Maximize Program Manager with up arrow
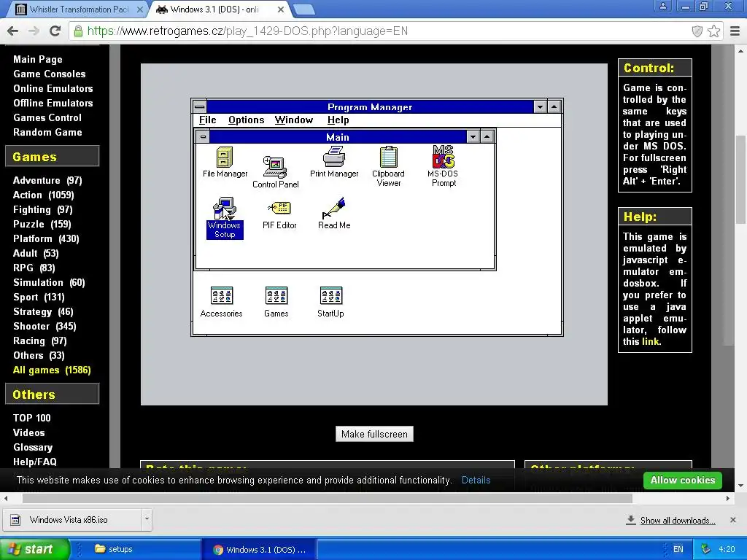747x560 pixels. click(554, 106)
